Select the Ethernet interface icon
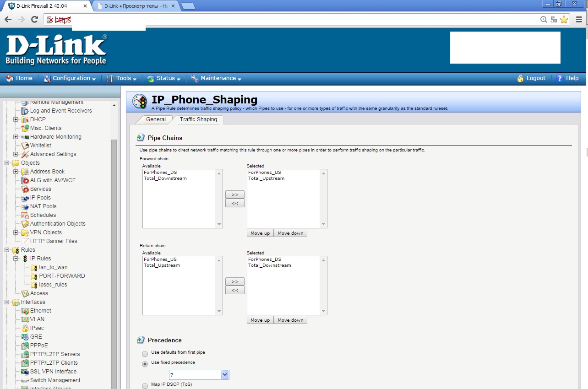The width and height of the screenshot is (588, 389). click(25, 311)
